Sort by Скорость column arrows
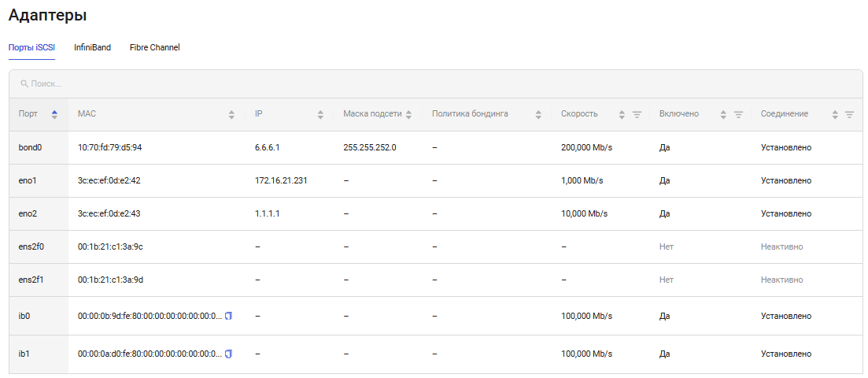Image resolution: width=868 pixels, height=378 pixels. pyautogui.click(x=622, y=114)
